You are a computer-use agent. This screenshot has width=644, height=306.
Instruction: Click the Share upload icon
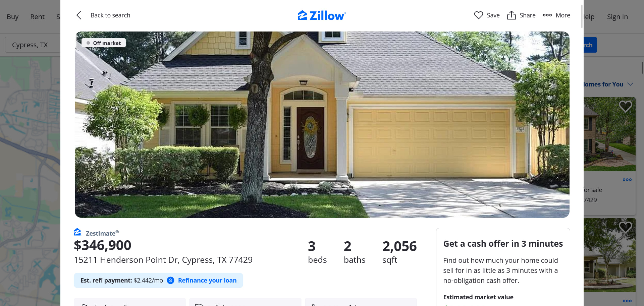coord(511,15)
